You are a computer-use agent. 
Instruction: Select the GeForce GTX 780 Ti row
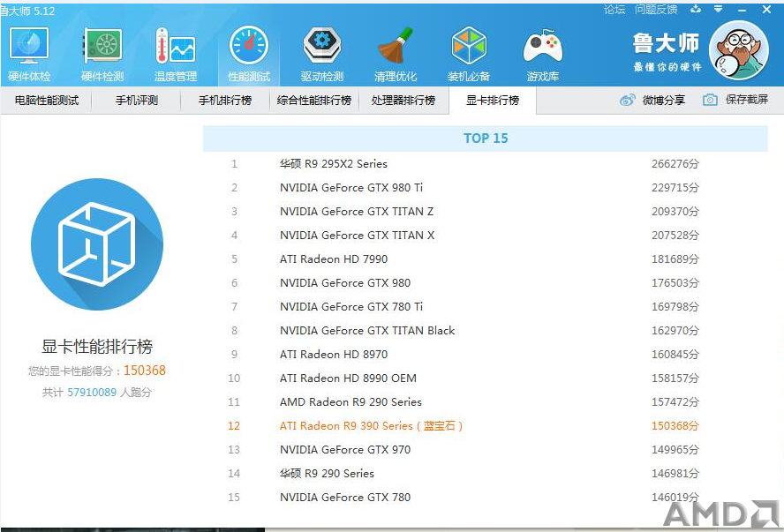tap(486, 307)
